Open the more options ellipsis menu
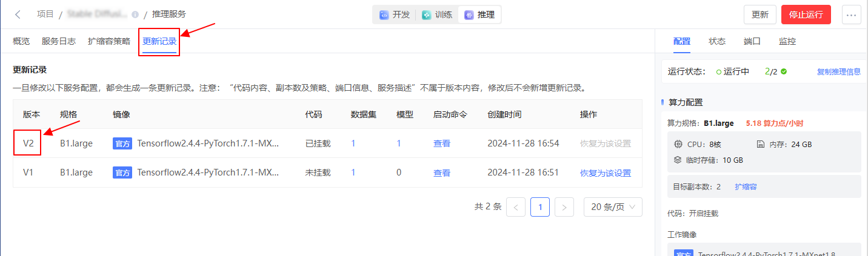 coord(852,15)
